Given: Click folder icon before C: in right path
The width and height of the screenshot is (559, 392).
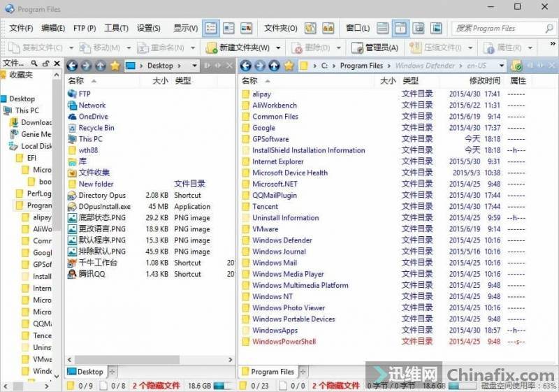Looking at the screenshot, I should (x=304, y=66).
